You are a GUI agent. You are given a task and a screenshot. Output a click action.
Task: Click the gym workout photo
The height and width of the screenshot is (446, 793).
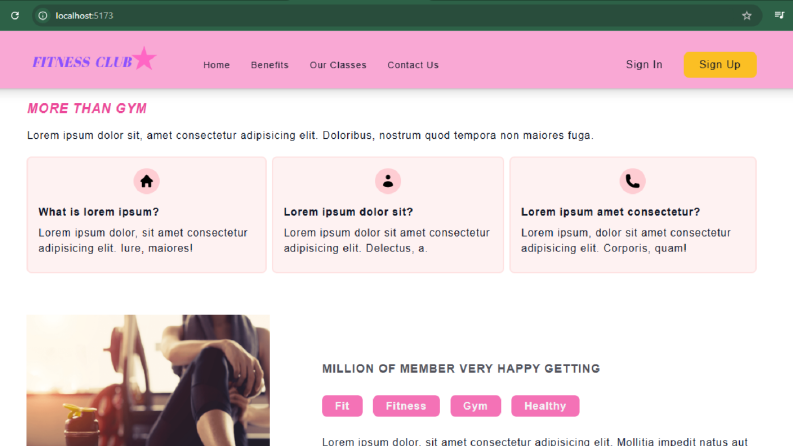tap(148, 380)
